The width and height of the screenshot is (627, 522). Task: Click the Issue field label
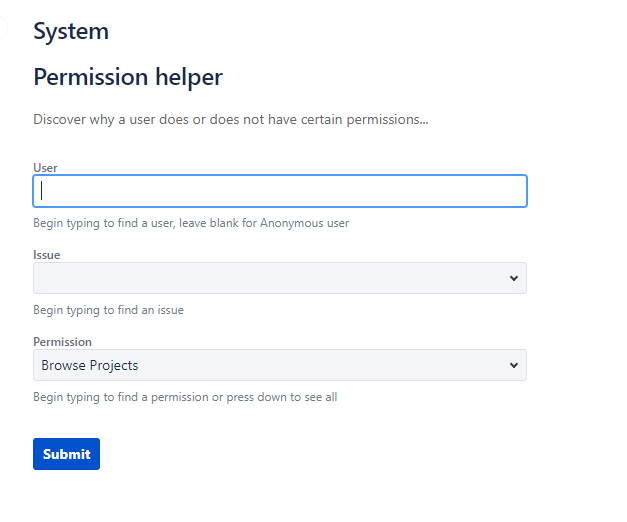[46, 255]
